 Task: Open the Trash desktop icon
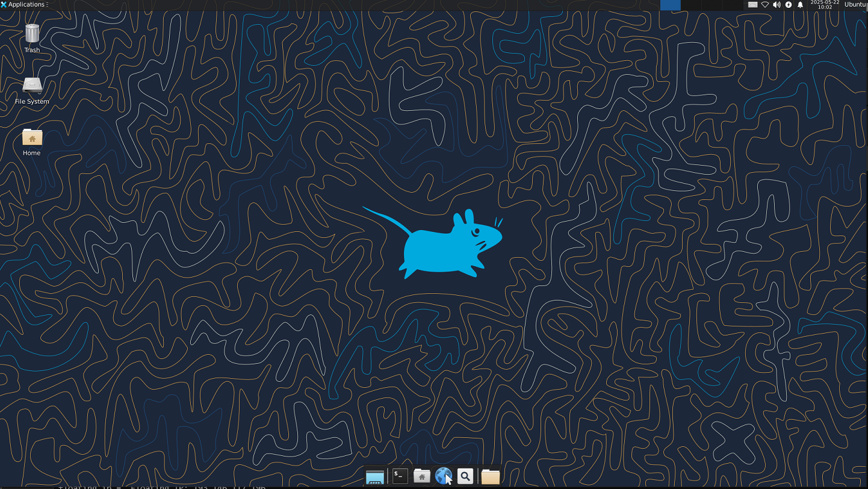(x=32, y=38)
